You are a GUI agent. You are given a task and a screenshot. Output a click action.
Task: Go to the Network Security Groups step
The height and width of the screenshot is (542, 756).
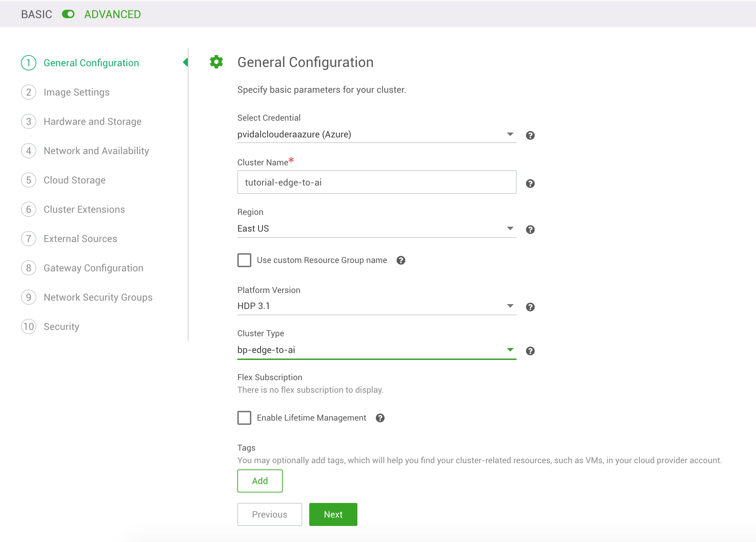point(98,297)
